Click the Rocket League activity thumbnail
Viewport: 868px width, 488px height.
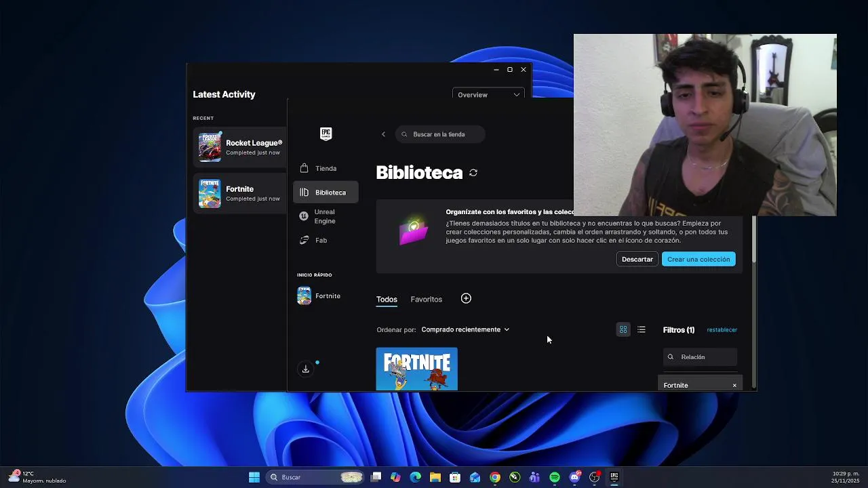210,147
